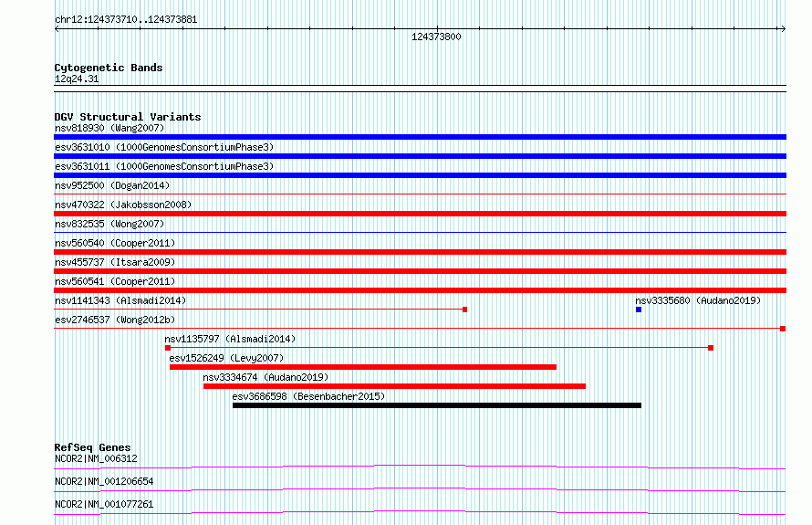The width and height of the screenshot is (812, 525).
Task: Select the 12q24.31 band label
Action: 77,79
